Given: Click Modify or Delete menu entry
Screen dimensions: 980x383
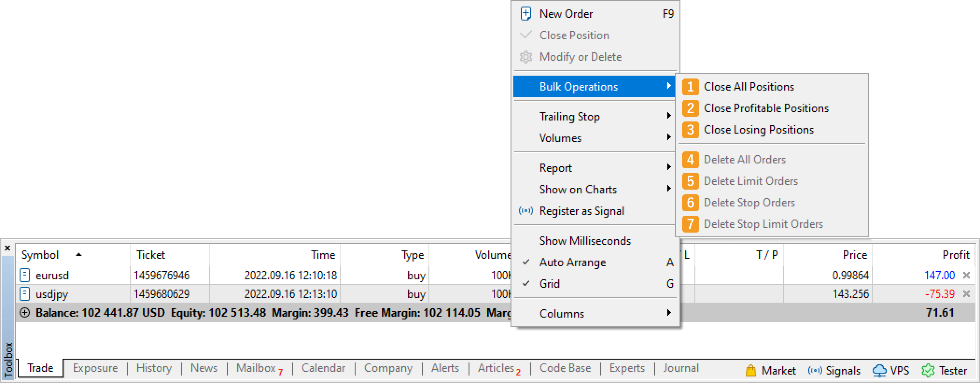Looking at the screenshot, I should [595, 57].
